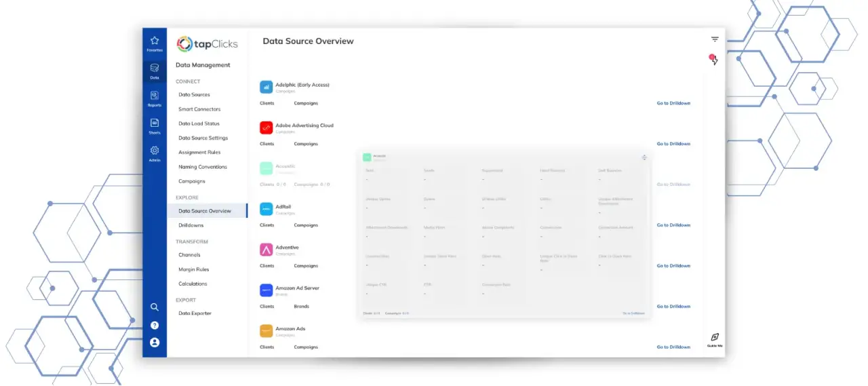Viewport: 868px width, 386px height.
Task: Select the Data icon in sidebar
Action: tap(155, 68)
